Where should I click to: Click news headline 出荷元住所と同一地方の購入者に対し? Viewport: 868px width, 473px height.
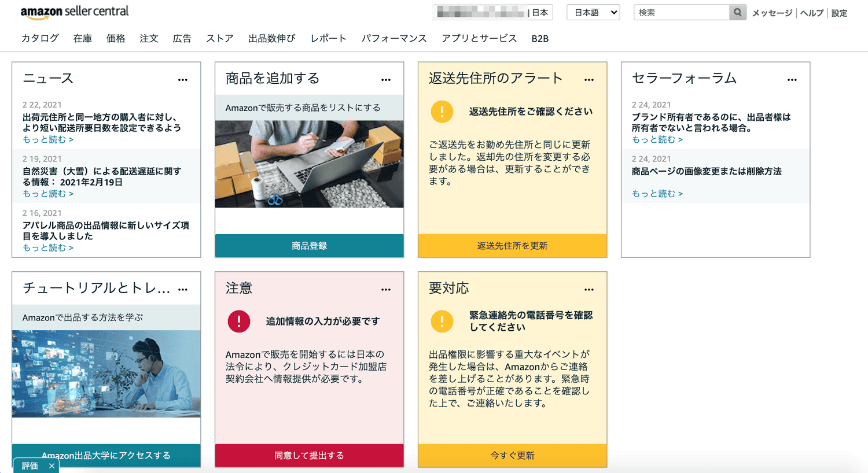point(102,123)
